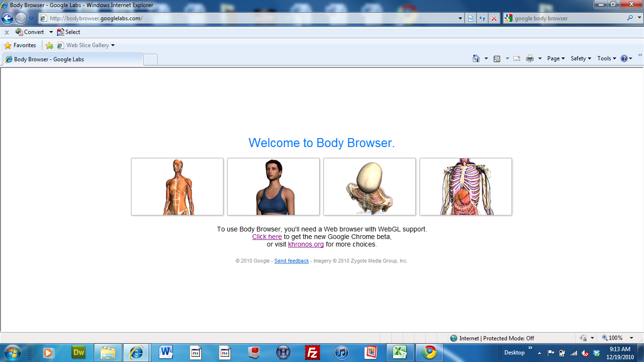This screenshot has height=362, width=644.
Task: Click the taskbar clock showing 9:13 AM
Action: pos(620,353)
